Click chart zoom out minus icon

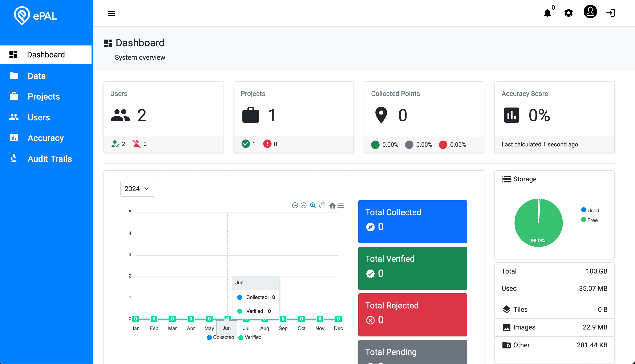click(x=303, y=206)
